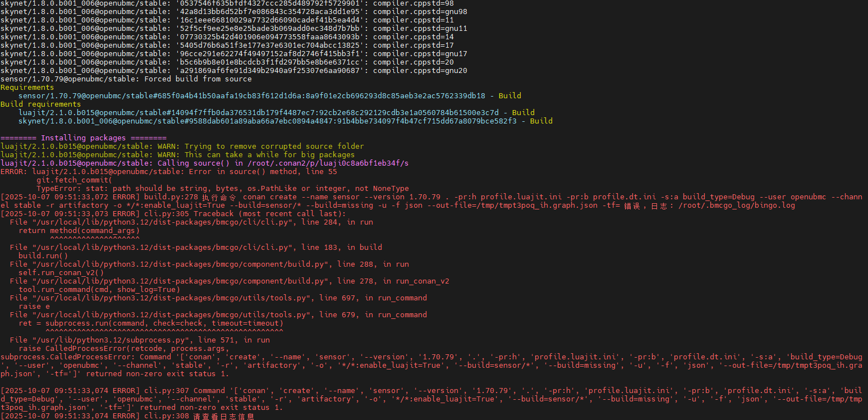Screen dimensions: 868x420
Task: Click the final cli.py:308 error line
Action: click(x=127, y=416)
